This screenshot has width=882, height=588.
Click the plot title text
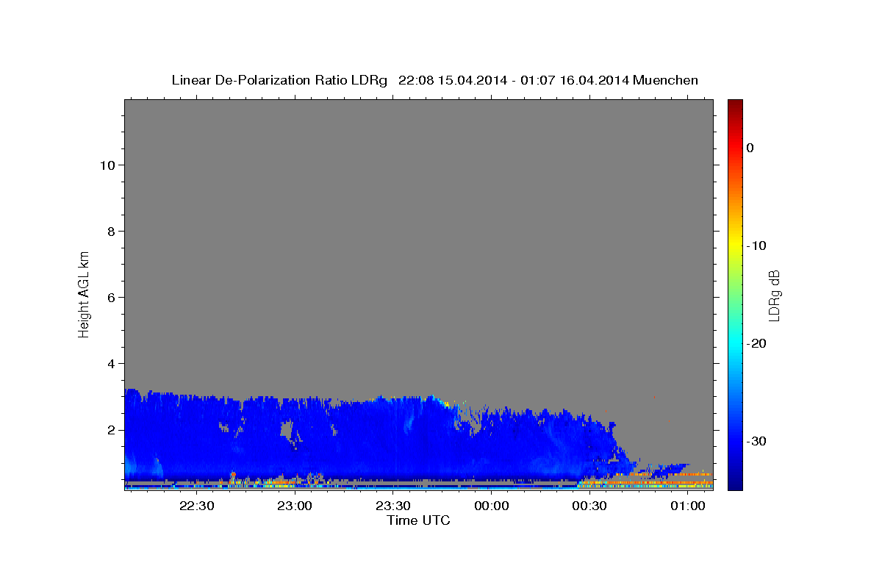(434, 80)
